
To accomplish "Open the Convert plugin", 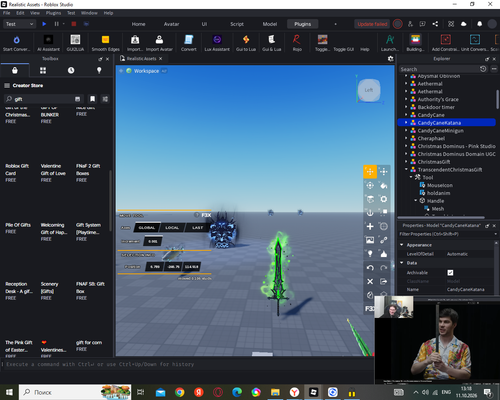I will (189, 42).
